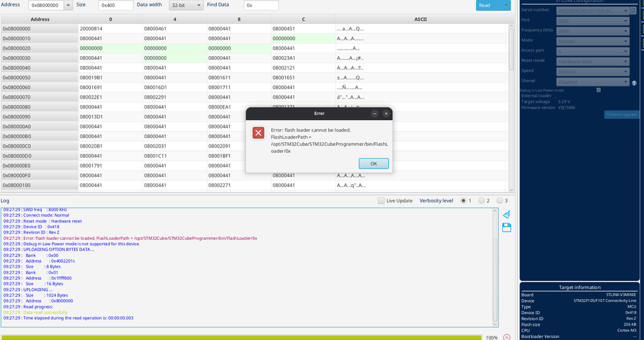Click the 'UPLOADING OPTION BYTES DATA' log line
The height and width of the screenshot is (340, 644).
click(x=49, y=250)
